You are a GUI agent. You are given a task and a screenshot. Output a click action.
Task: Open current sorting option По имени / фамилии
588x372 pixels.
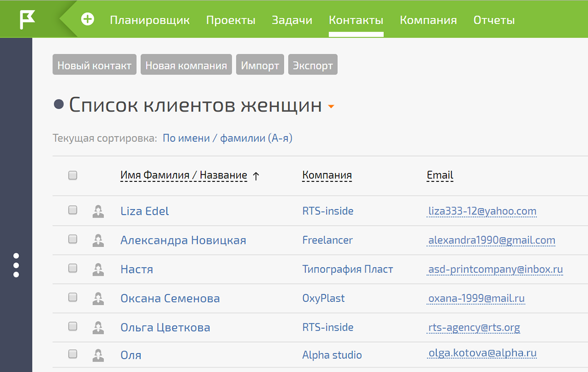(227, 138)
